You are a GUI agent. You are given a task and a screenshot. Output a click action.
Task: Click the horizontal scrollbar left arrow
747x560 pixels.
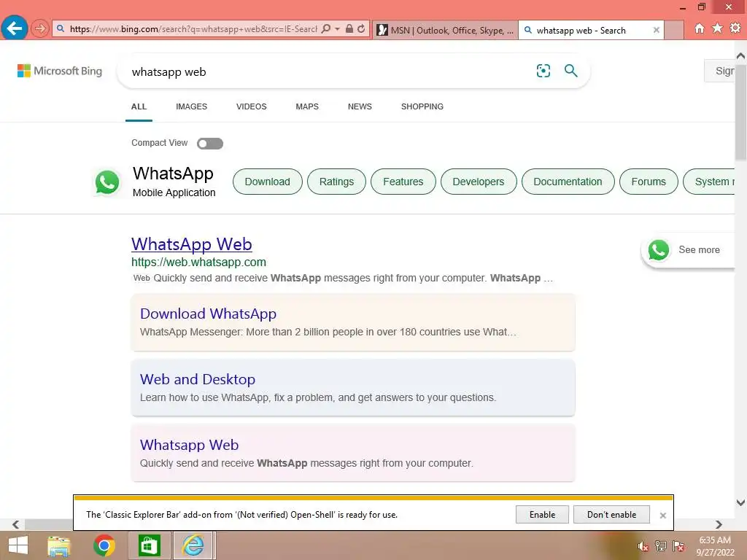(x=15, y=524)
